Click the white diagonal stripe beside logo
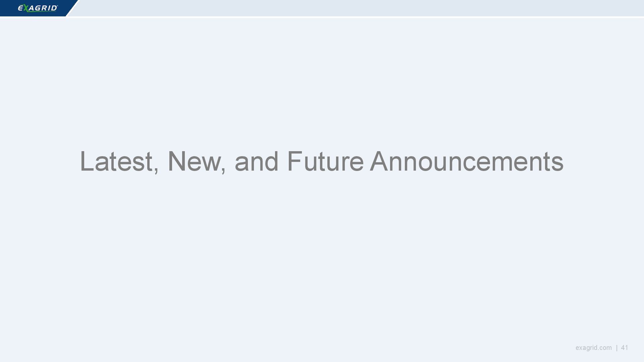 (x=72, y=9)
